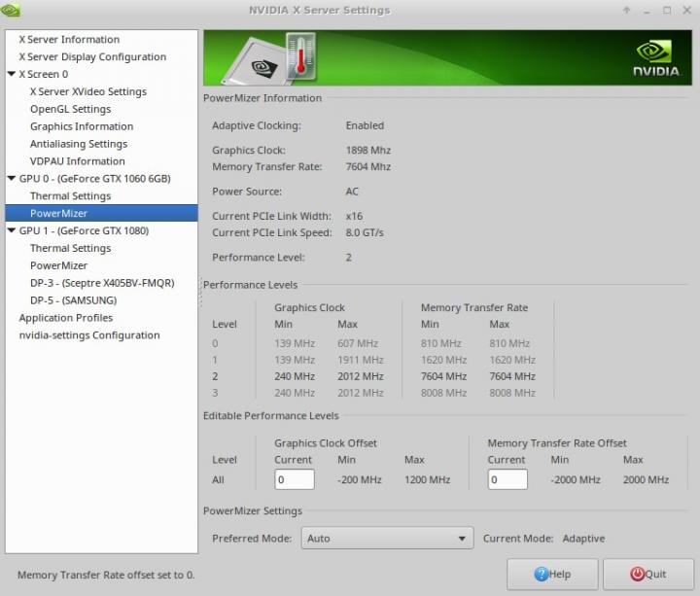
Task: Click the NVIDIA logo in the green banner
Action: [656, 59]
